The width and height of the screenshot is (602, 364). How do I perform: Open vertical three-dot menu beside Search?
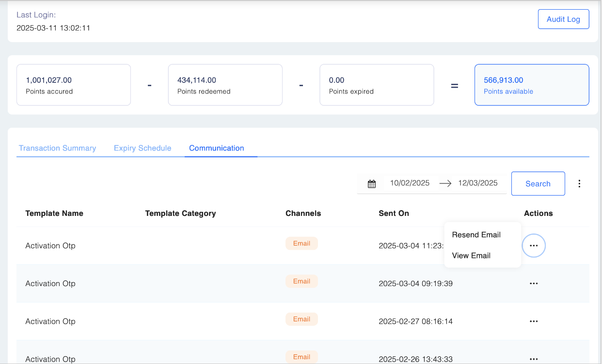pyautogui.click(x=579, y=183)
